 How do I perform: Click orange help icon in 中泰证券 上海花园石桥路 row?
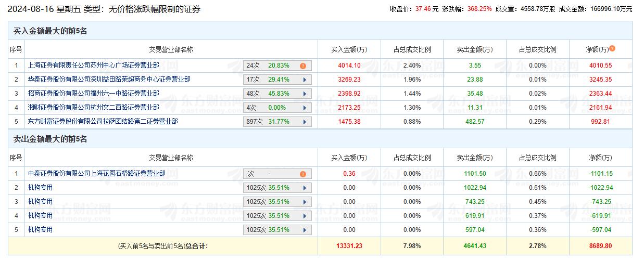[302, 174]
